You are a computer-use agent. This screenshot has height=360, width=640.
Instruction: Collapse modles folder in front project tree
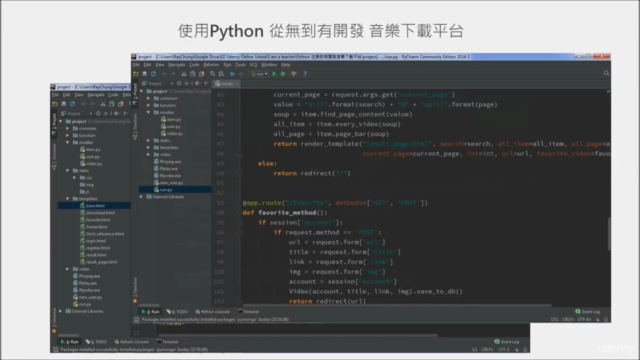coord(149,112)
